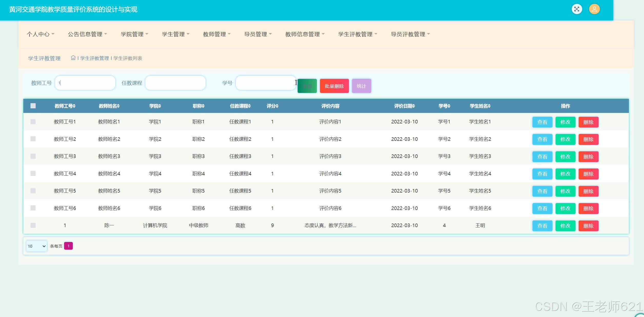Select the checkbox for 陈一 row
Viewport: 644px width, 317px height.
coord(33,225)
